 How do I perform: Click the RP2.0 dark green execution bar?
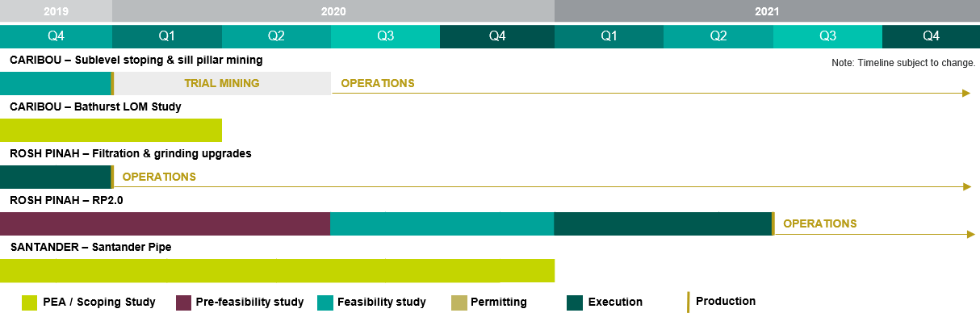pyautogui.click(x=664, y=223)
